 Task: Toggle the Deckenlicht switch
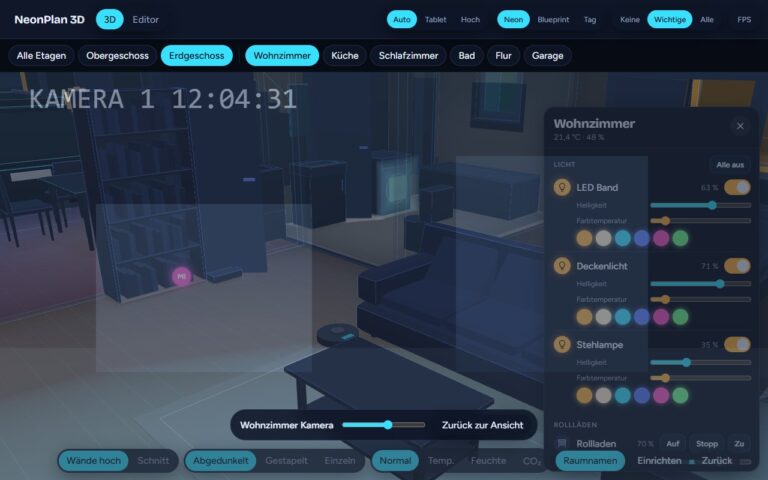[x=737, y=265]
